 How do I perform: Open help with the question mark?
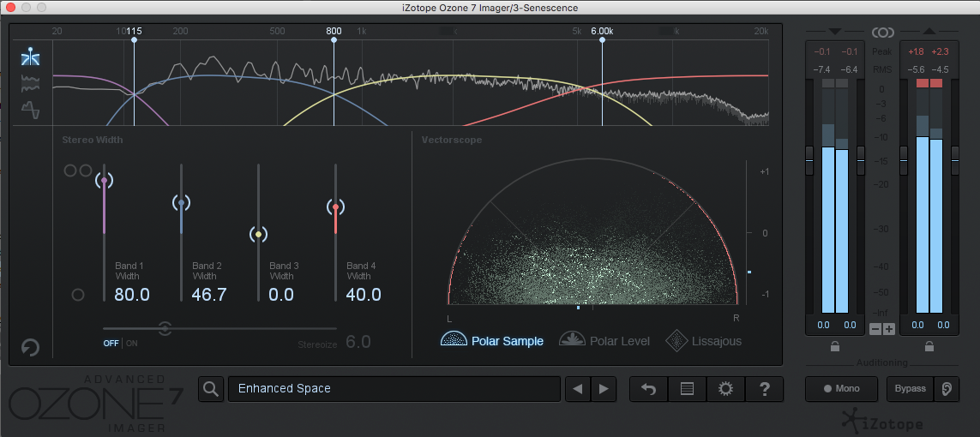[x=764, y=389]
